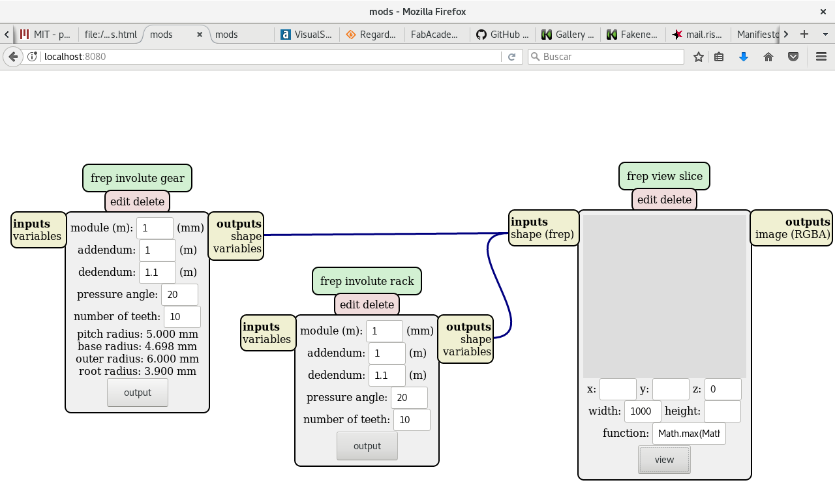Viewport: 835px width, 504px height.
Task: Click delete on the frep involute rack module
Action: pyautogui.click(x=380, y=304)
